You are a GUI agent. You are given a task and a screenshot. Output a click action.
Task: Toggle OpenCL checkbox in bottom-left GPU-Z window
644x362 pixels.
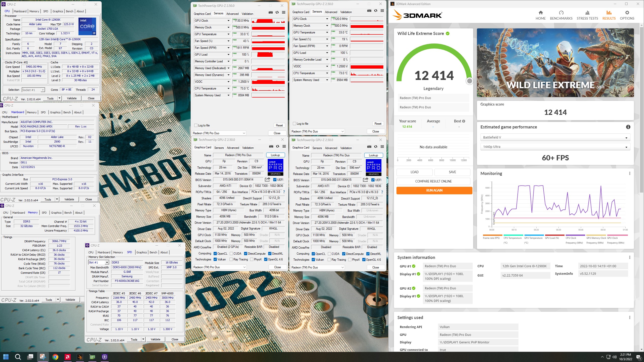pyautogui.click(x=215, y=254)
